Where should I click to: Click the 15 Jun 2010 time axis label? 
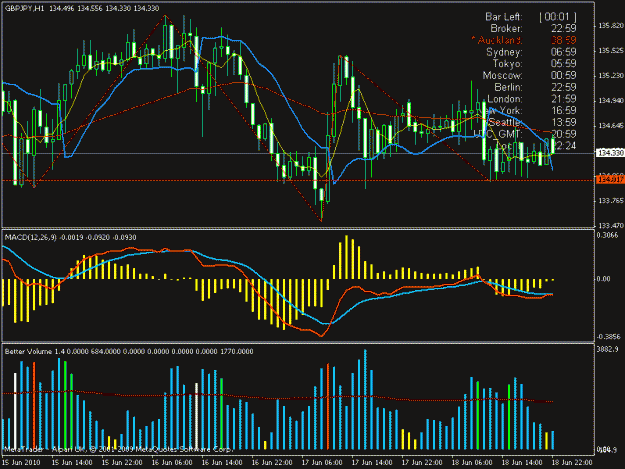click(x=21, y=463)
